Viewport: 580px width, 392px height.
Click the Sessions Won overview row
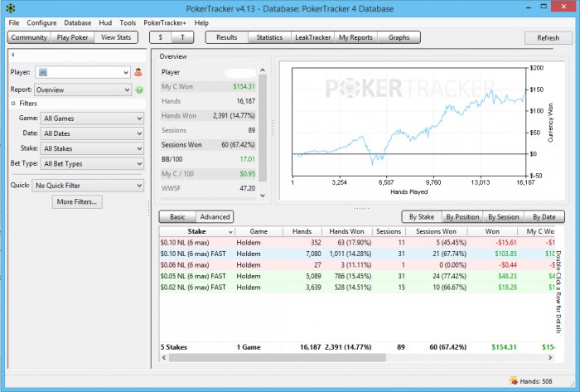[x=208, y=144]
